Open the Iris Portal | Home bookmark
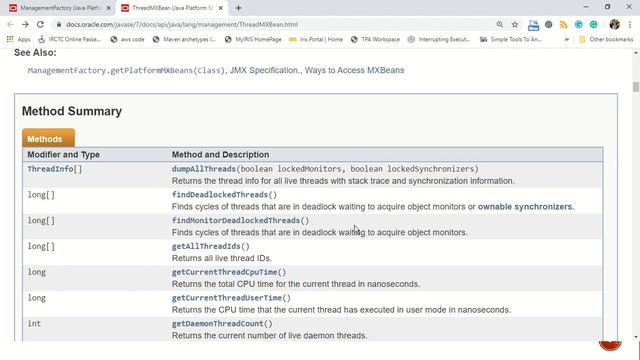 click(316, 39)
